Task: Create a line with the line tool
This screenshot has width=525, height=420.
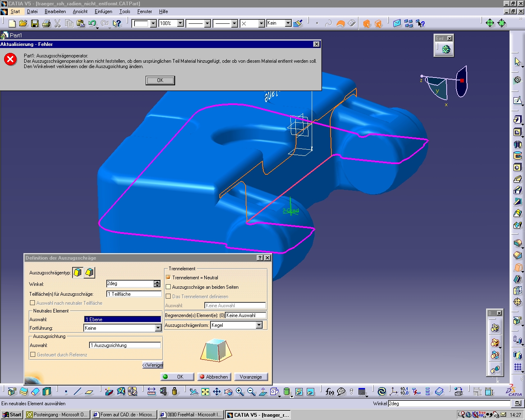Action: click(x=78, y=392)
